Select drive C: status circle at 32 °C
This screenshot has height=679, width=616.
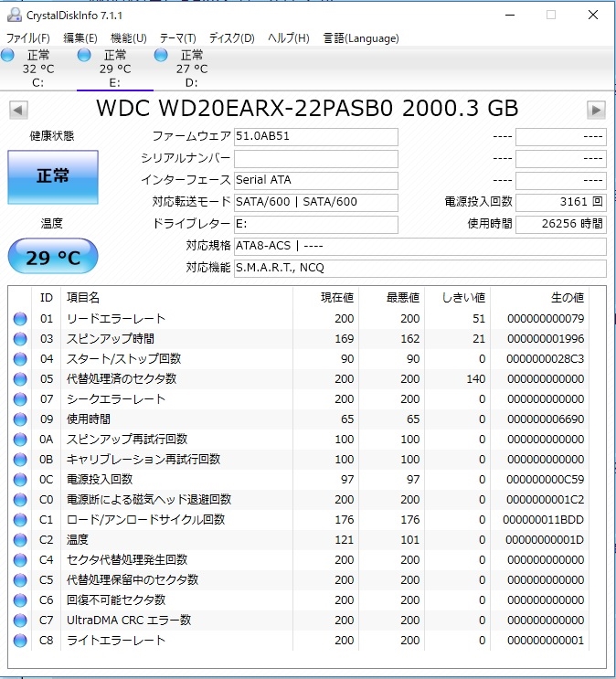[x=8, y=55]
